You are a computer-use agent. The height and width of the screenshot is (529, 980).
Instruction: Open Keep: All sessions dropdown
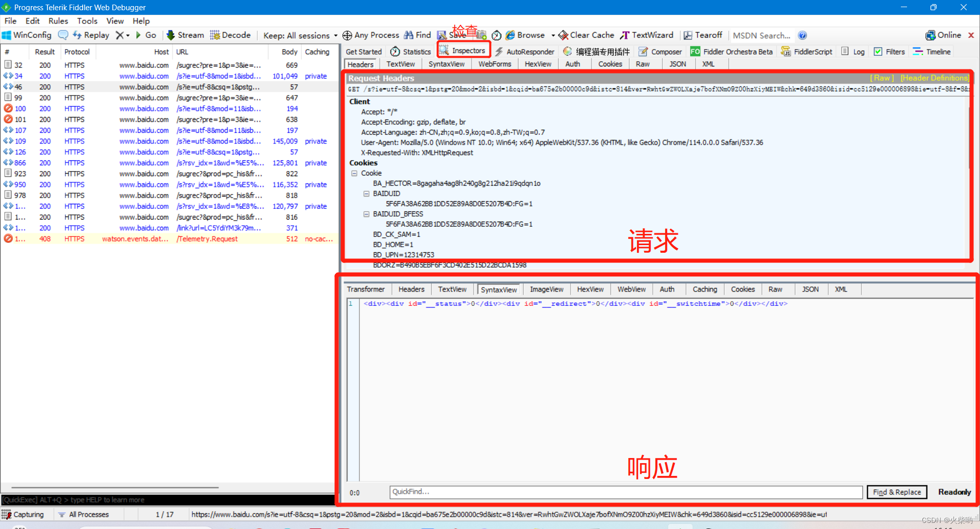coord(300,35)
